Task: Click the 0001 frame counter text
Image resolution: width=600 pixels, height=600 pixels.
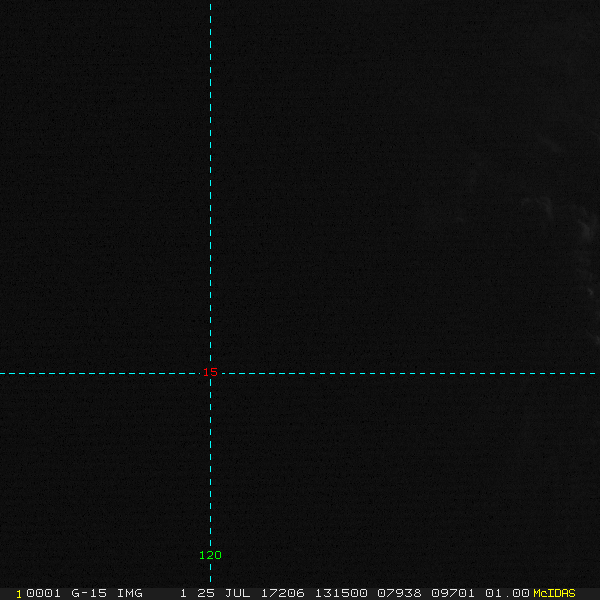Action: point(43,593)
